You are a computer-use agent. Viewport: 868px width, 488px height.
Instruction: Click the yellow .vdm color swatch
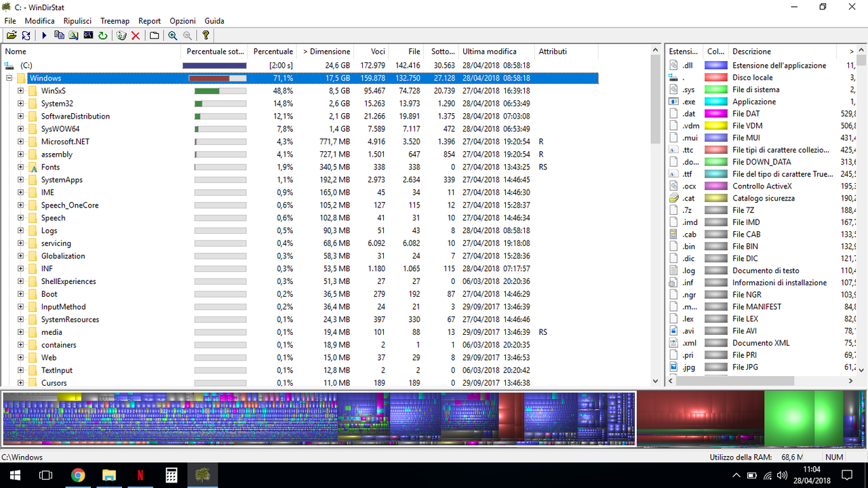point(716,126)
